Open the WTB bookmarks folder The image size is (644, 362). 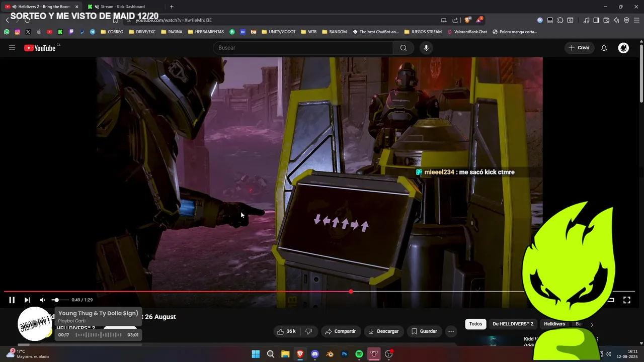tap(309, 32)
